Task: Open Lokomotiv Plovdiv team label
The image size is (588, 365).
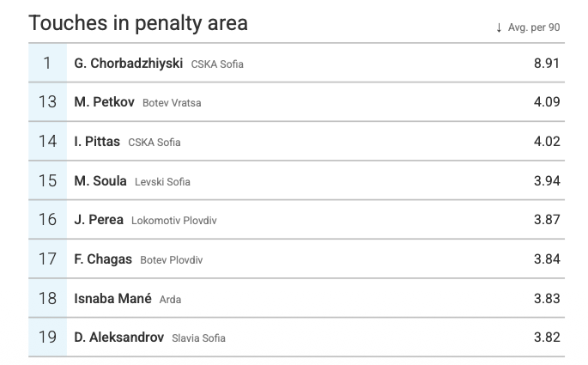Action: [x=173, y=221]
